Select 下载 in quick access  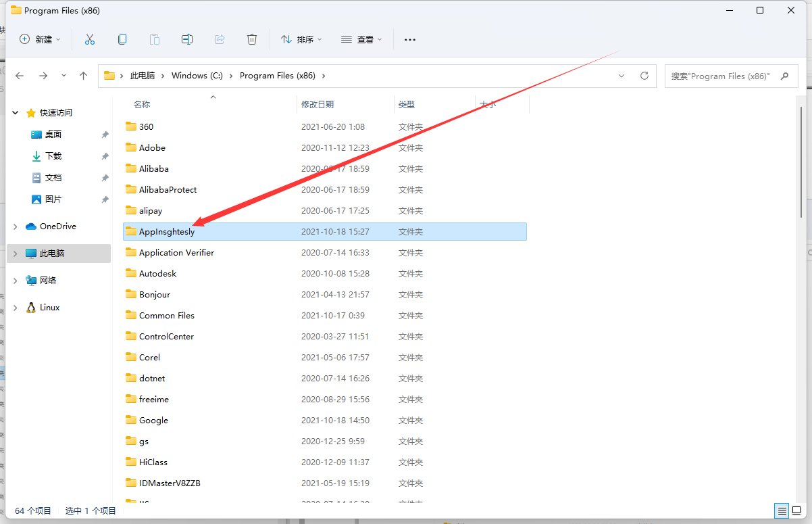(53, 156)
